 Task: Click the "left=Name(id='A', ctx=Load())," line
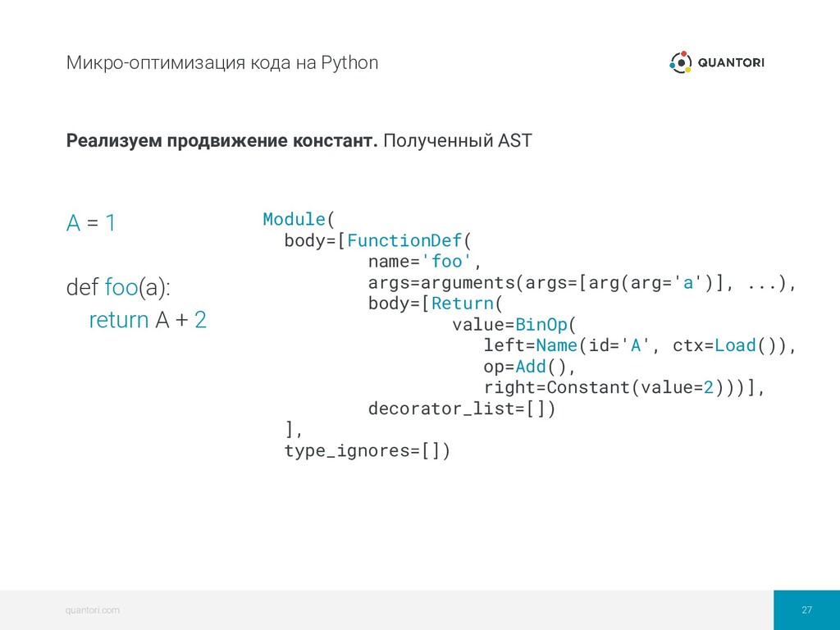(640, 345)
